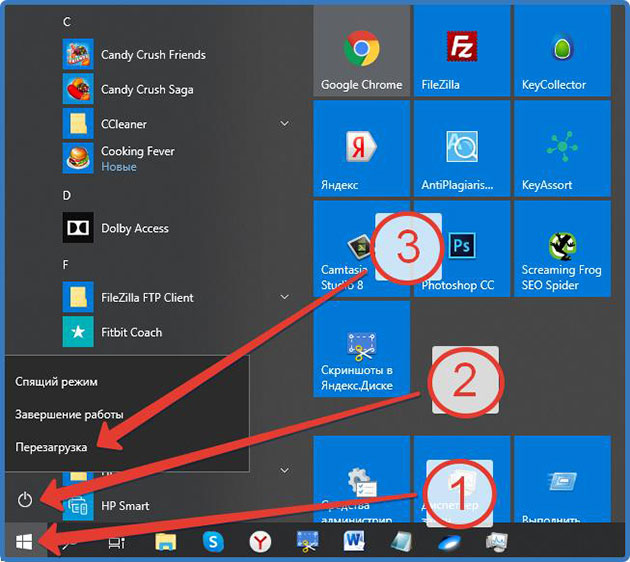Open Cooking Fever in the app list
Screen dimensions: 630x562
(x=177, y=158)
